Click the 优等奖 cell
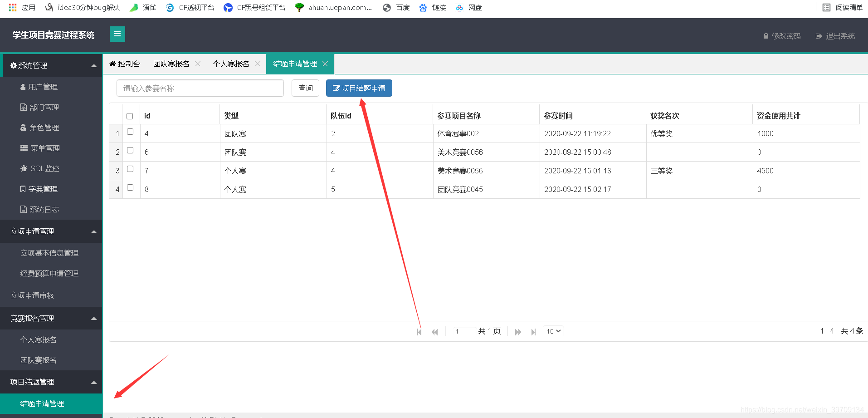Screen dimensions: 868x418 tap(699, 133)
